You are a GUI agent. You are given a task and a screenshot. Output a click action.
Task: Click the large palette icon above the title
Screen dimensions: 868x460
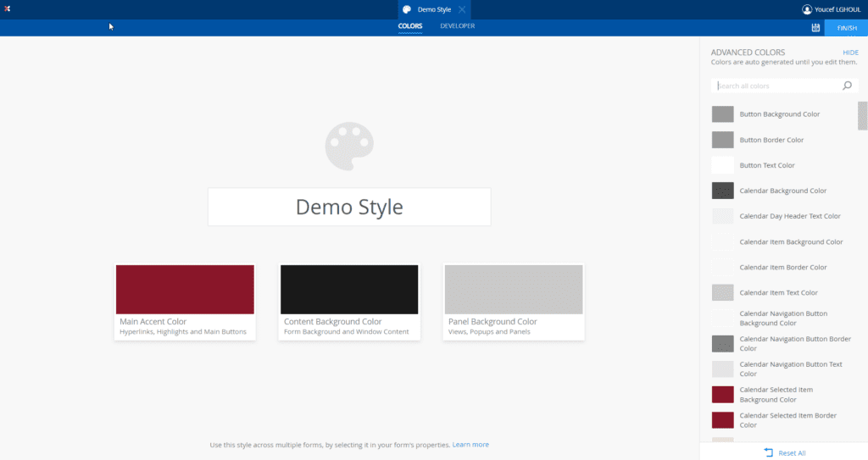point(349,147)
